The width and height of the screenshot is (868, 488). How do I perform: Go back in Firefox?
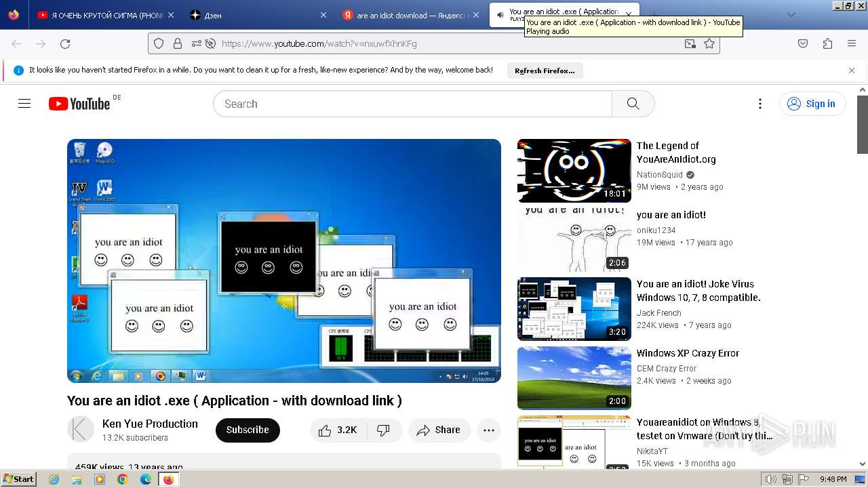[x=16, y=43]
